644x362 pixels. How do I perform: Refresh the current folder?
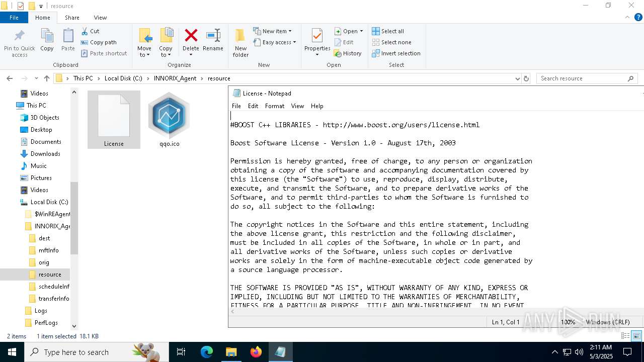[x=526, y=78]
